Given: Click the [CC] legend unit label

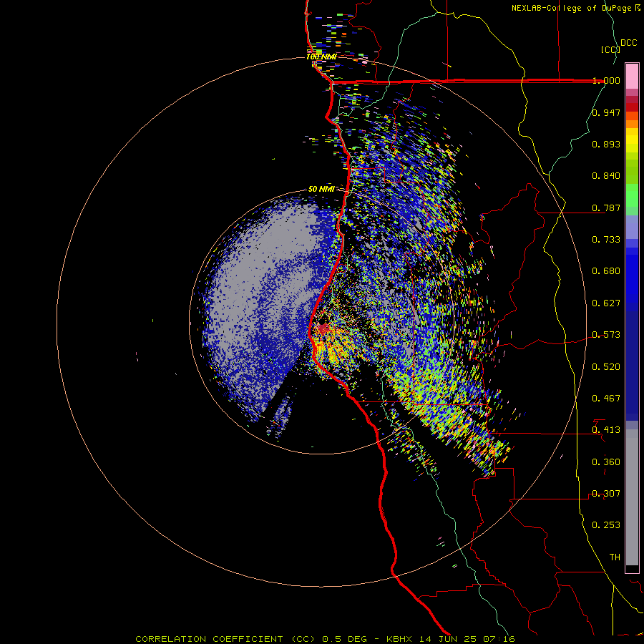Looking at the screenshot, I should click(x=611, y=49).
